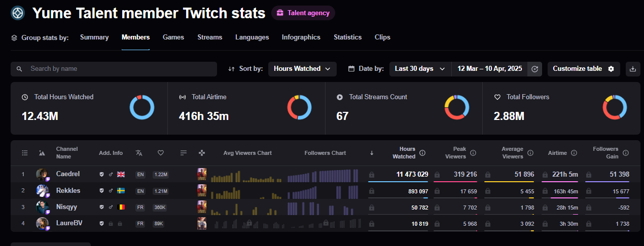The image size is (644, 246).
Task: Switch to the Infographics tab
Action: tap(301, 37)
